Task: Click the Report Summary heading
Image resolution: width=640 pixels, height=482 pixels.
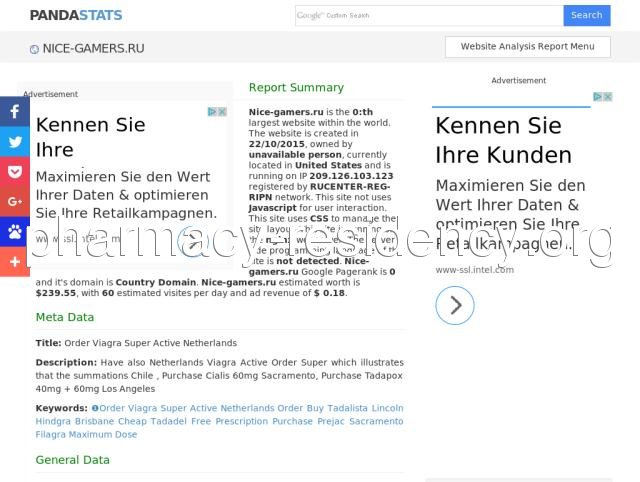Action: point(296,87)
